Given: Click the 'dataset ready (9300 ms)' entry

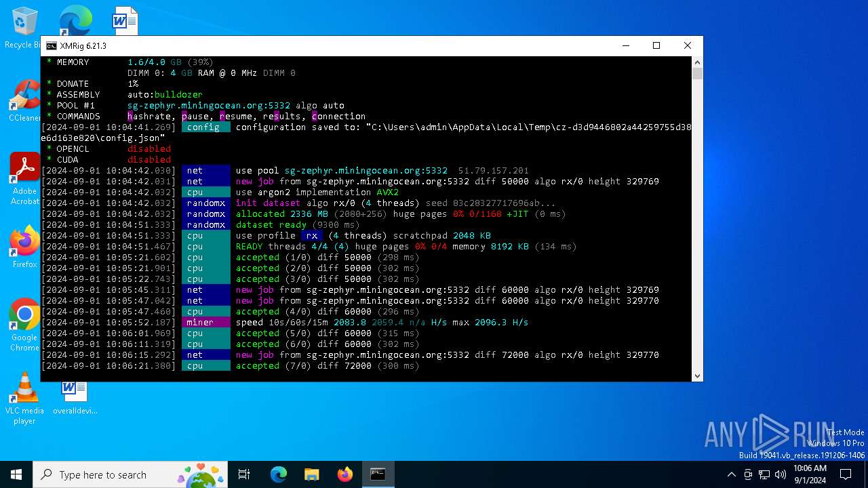Looking at the screenshot, I should [x=298, y=225].
